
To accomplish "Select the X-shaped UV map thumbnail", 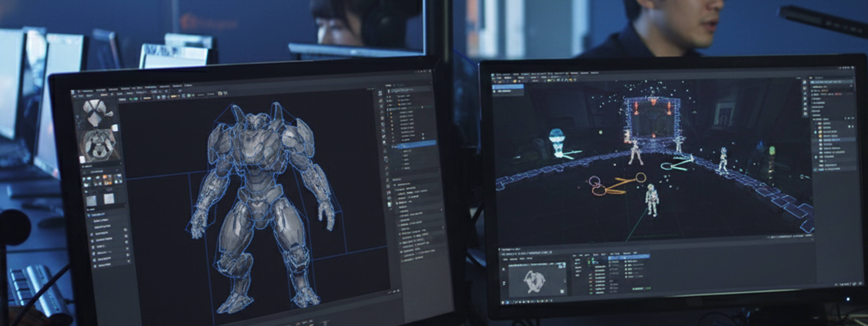I will tap(95, 113).
